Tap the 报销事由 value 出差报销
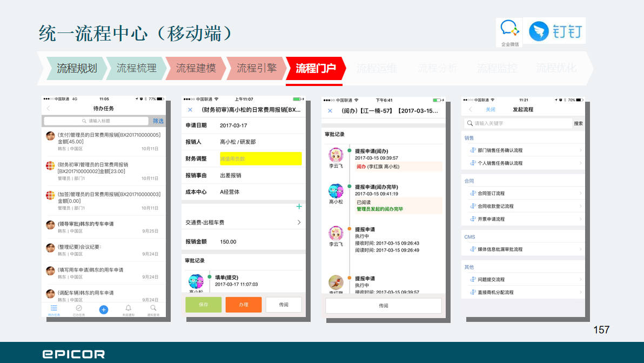 click(x=230, y=175)
